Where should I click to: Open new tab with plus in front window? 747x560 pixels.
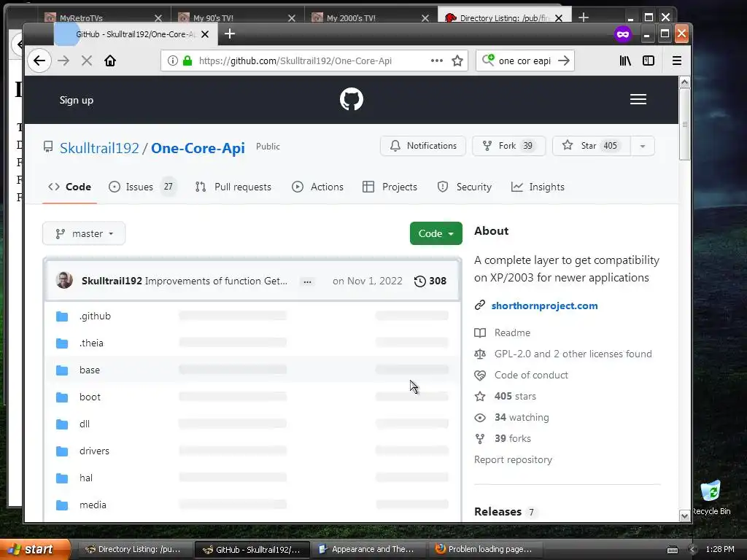pyautogui.click(x=230, y=34)
